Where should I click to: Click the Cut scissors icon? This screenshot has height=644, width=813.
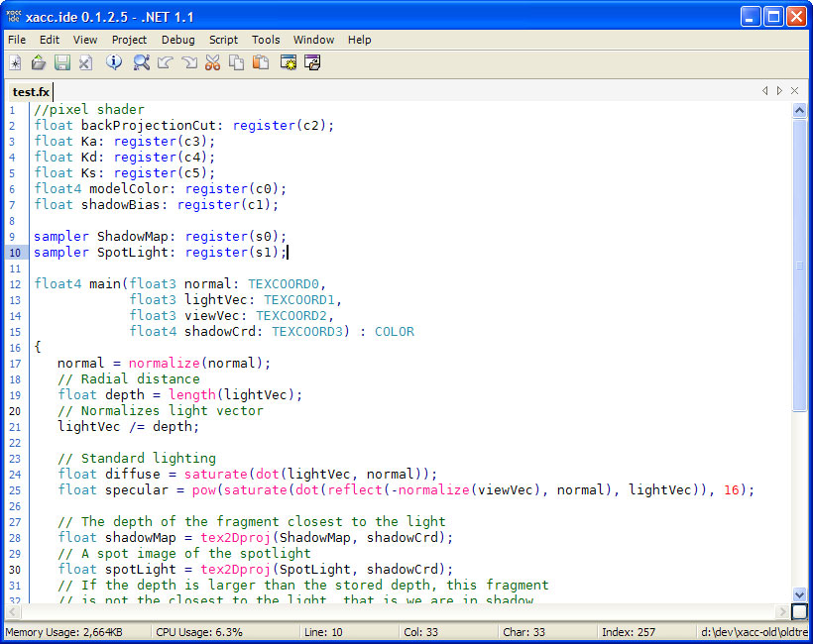(212, 63)
